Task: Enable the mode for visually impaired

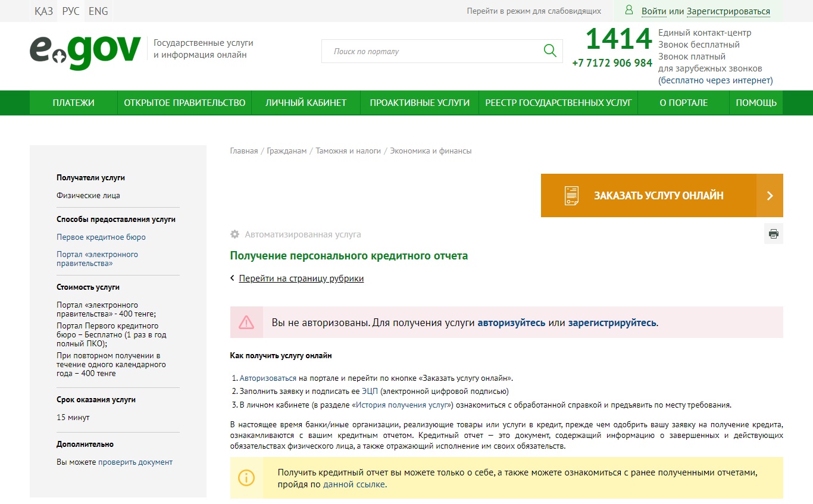Action: click(x=534, y=11)
